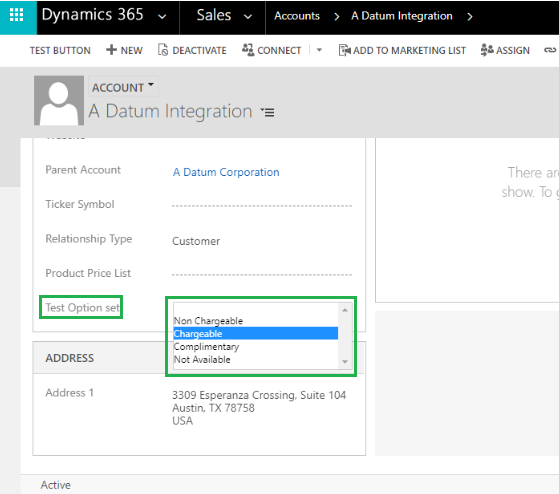This screenshot has height=494, width=559.
Task: Click the empty Product Price List field
Action: coord(262,273)
